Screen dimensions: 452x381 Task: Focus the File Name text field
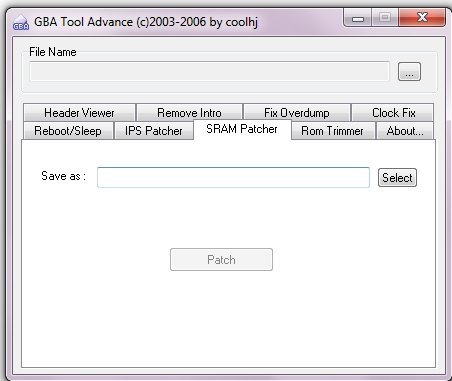(x=209, y=71)
